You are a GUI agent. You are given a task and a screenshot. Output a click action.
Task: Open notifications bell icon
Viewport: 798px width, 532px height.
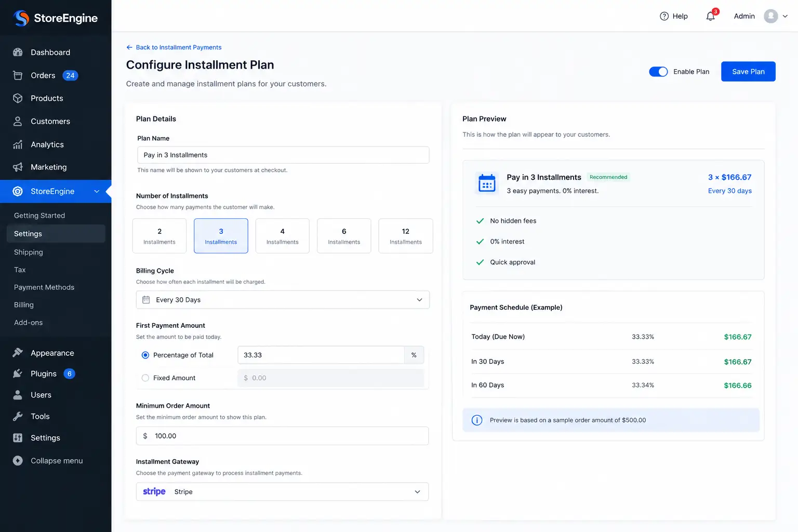[x=711, y=16]
